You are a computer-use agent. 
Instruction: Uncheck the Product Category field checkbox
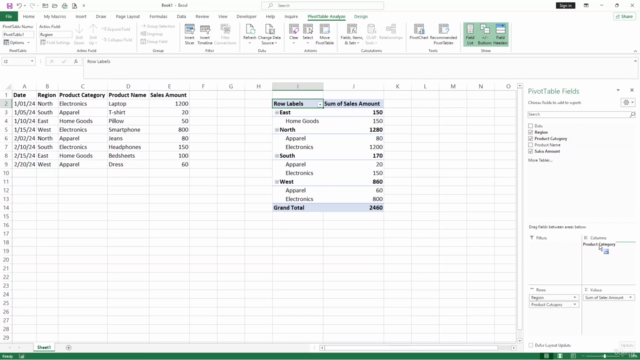pos(531,139)
